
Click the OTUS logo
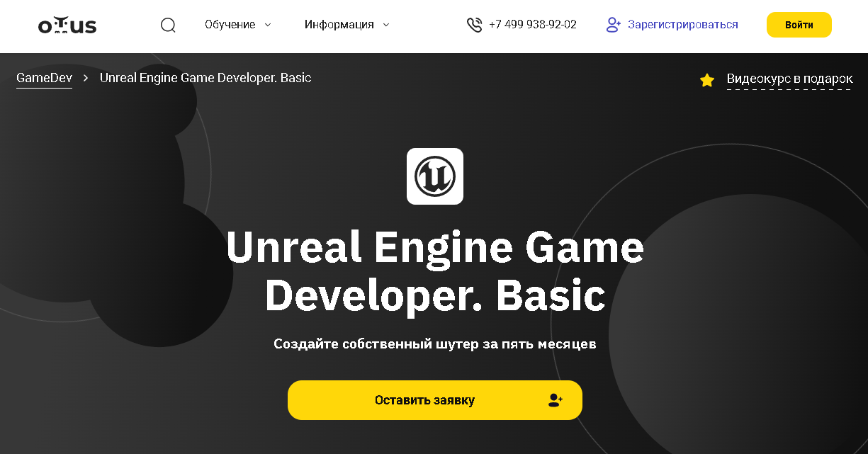(x=67, y=25)
